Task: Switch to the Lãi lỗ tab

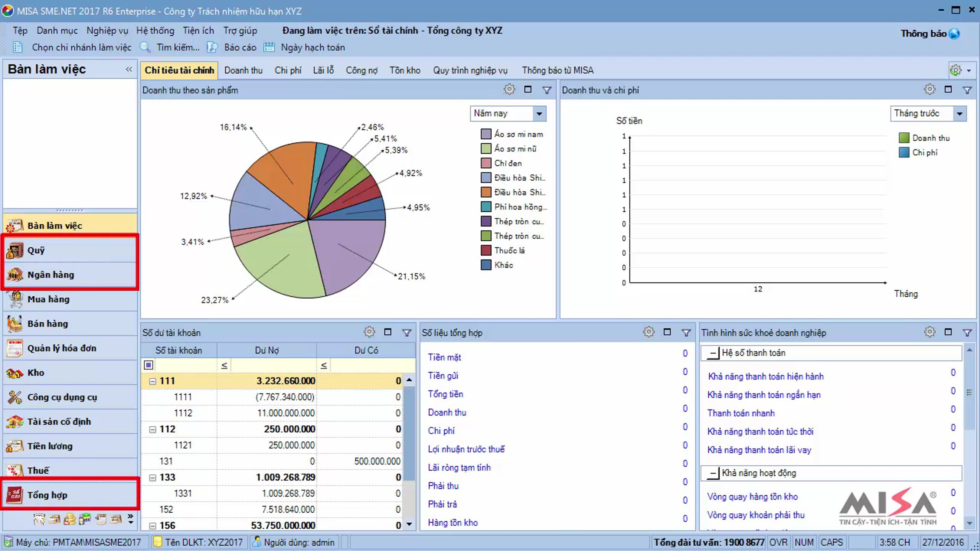Action: point(323,70)
